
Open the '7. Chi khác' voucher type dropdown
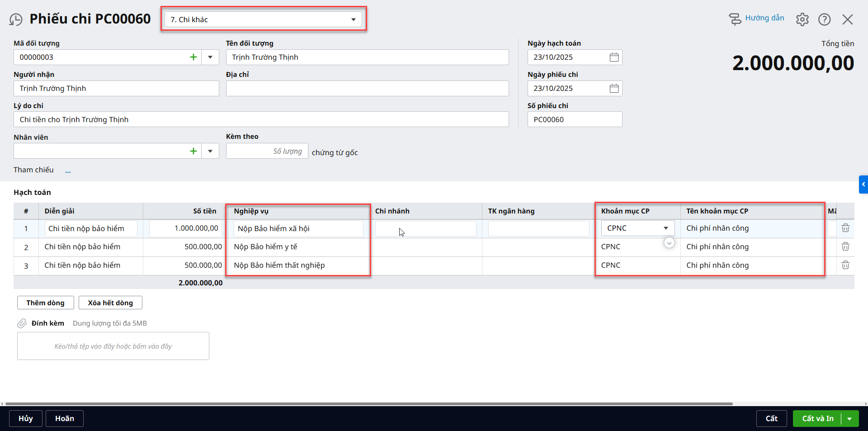pyautogui.click(x=263, y=19)
